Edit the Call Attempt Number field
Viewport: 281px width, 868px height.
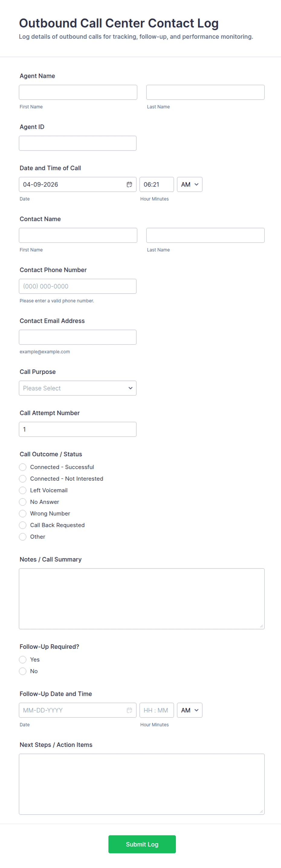(77, 429)
